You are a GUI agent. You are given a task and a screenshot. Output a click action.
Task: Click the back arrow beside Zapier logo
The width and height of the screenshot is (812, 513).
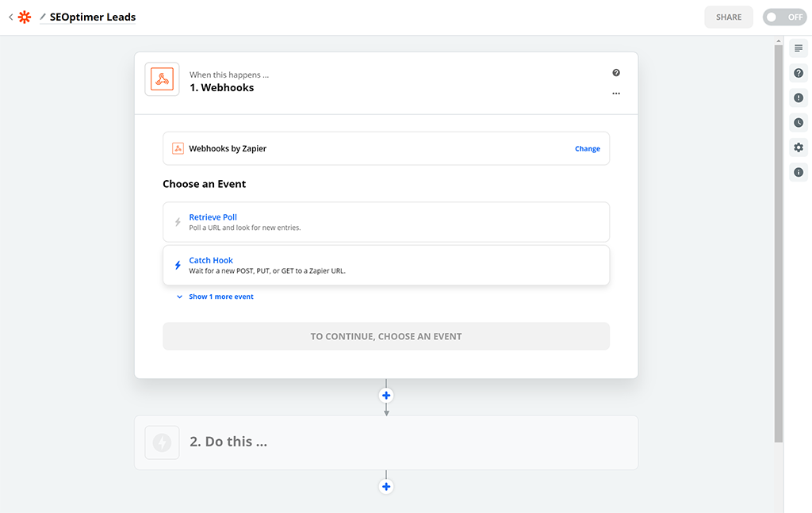coord(10,17)
